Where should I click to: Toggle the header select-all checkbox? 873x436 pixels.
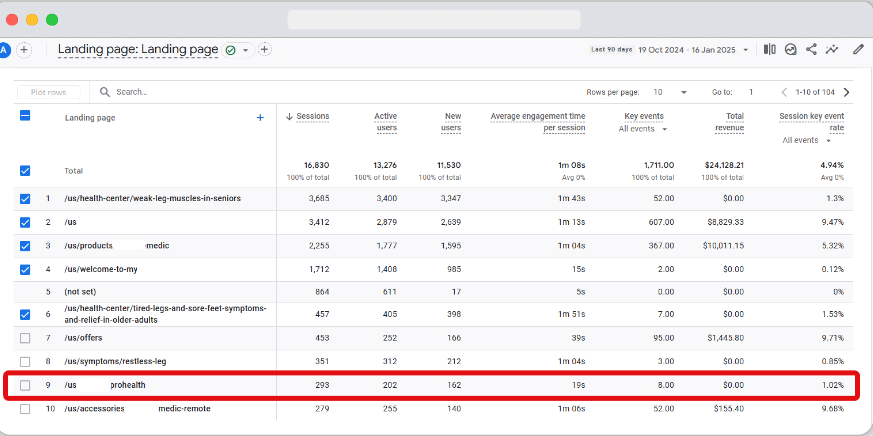point(25,116)
